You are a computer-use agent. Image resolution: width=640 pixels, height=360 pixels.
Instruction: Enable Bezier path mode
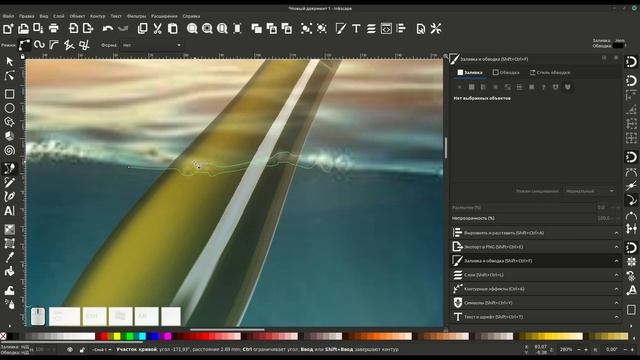click(24, 45)
